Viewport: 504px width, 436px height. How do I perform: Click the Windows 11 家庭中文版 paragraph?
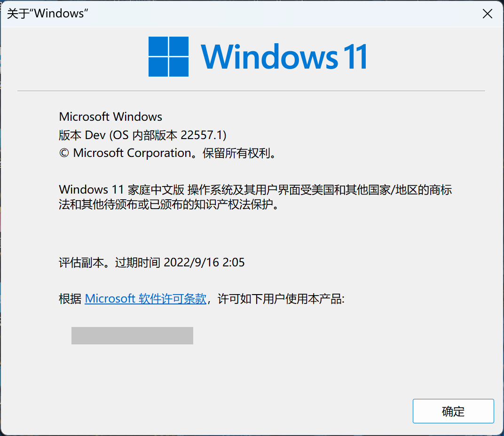click(x=255, y=197)
